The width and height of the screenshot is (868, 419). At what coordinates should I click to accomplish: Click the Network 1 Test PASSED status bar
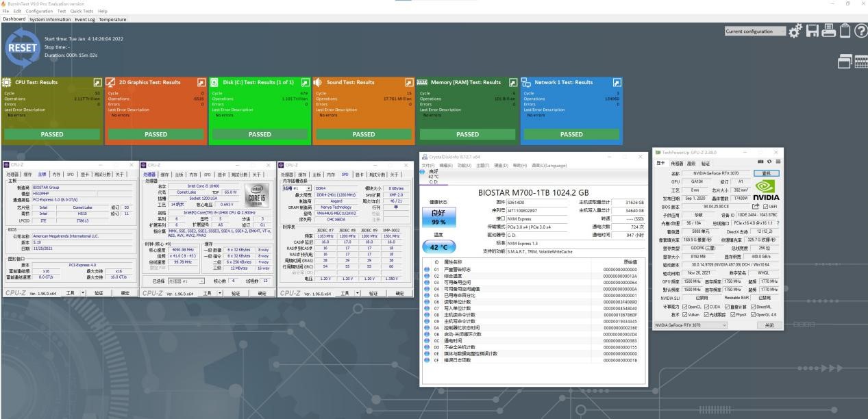point(571,134)
